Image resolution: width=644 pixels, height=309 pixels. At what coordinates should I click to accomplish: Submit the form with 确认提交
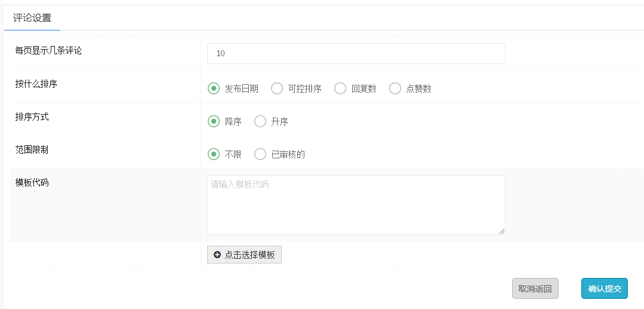(605, 289)
